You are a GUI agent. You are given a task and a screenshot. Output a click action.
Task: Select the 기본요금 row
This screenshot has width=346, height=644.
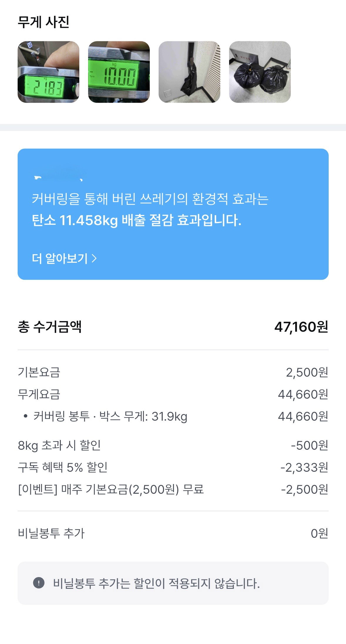(x=173, y=372)
